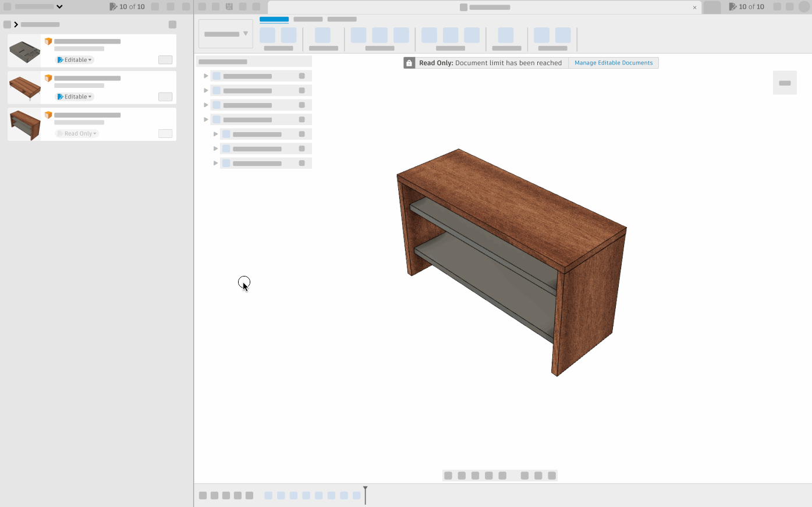Image resolution: width=812 pixels, height=507 pixels.
Task: Select the active blue-highlighted toolbar tab
Action: [274, 19]
